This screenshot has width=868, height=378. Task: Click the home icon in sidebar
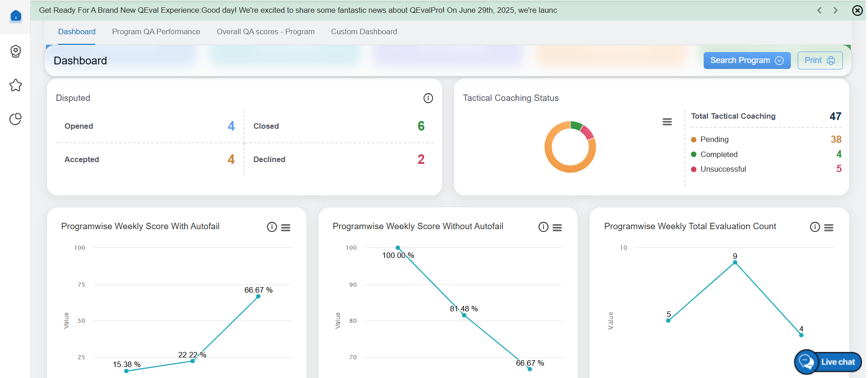16,16
